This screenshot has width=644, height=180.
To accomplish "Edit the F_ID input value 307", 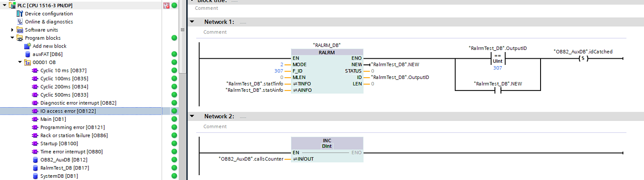I will [278, 71].
